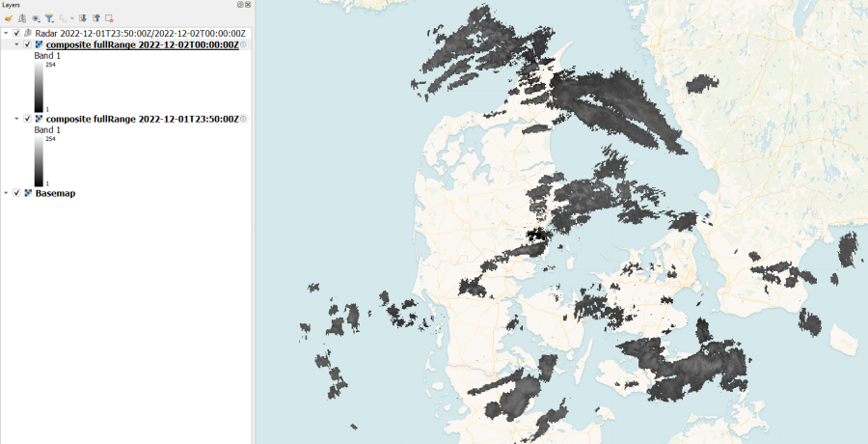Viewport: 868px width, 444px height.
Task: Click temporal clock icon of 2022-12-01T23:50:00Z layer
Action: [x=243, y=119]
